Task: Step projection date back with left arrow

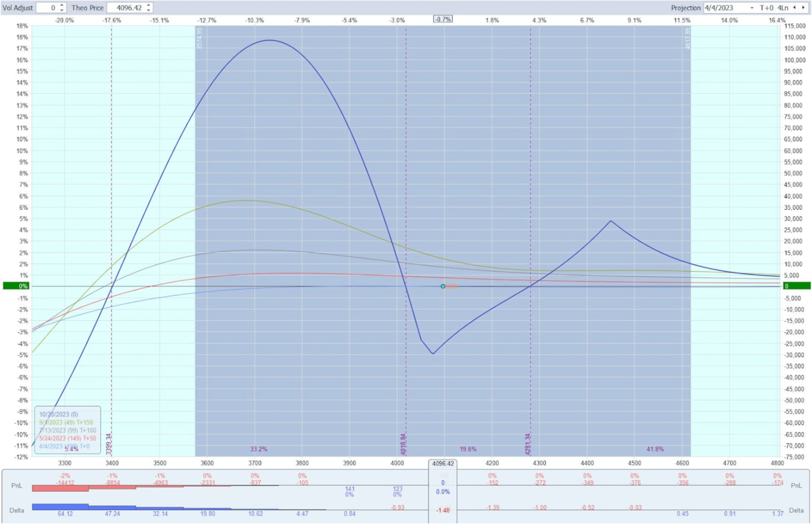Action: pyautogui.click(x=794, y=8)
